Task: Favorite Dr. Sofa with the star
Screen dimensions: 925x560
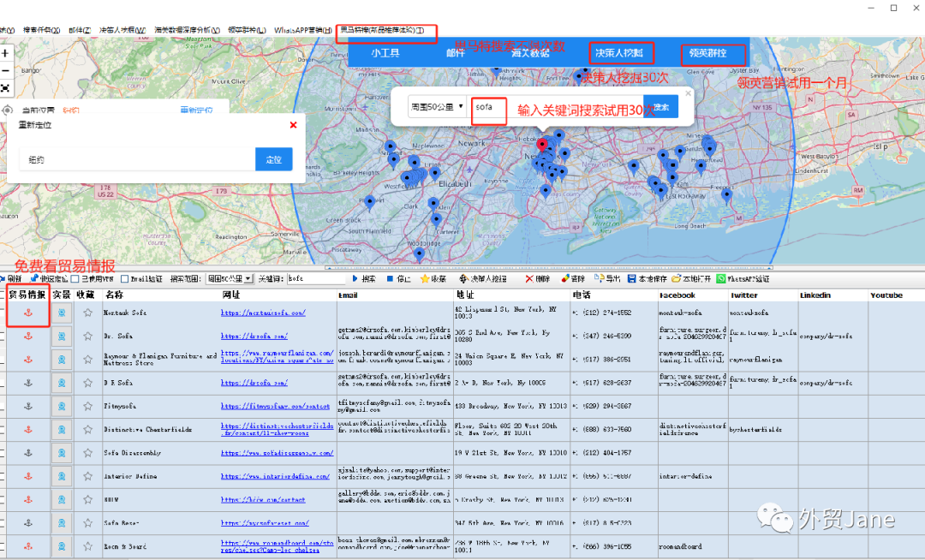Action: tap(88, 336)
